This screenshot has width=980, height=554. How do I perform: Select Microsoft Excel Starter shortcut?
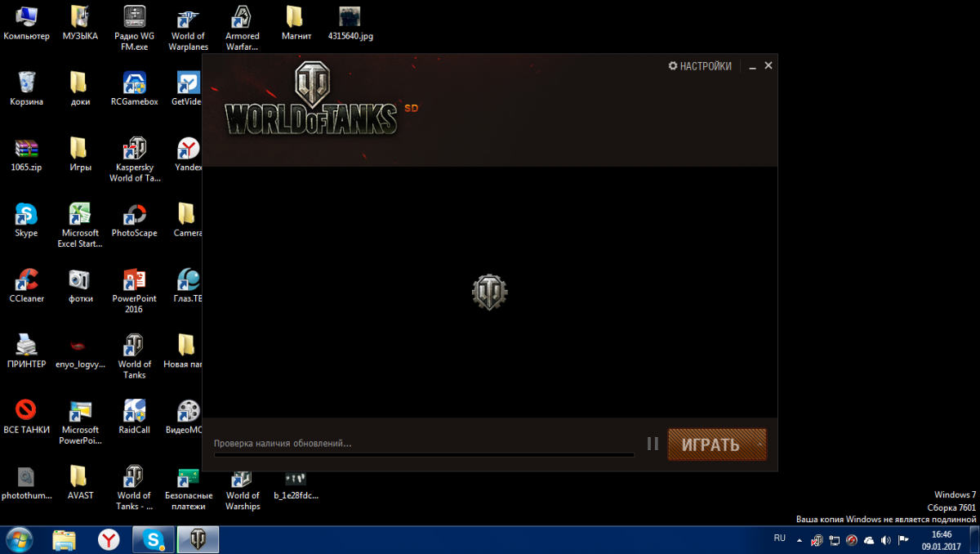click(80, 225)
